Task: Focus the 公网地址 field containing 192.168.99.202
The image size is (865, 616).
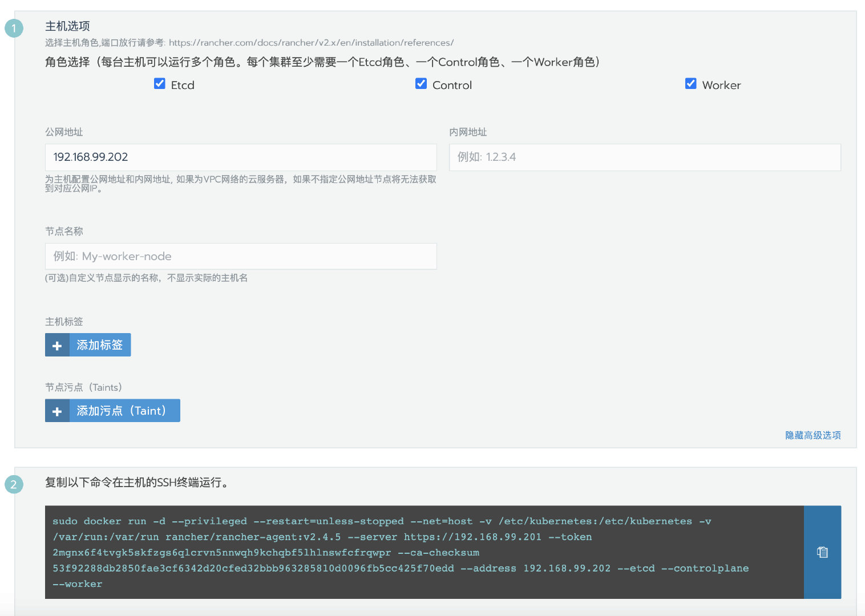Action: point(240,157)
